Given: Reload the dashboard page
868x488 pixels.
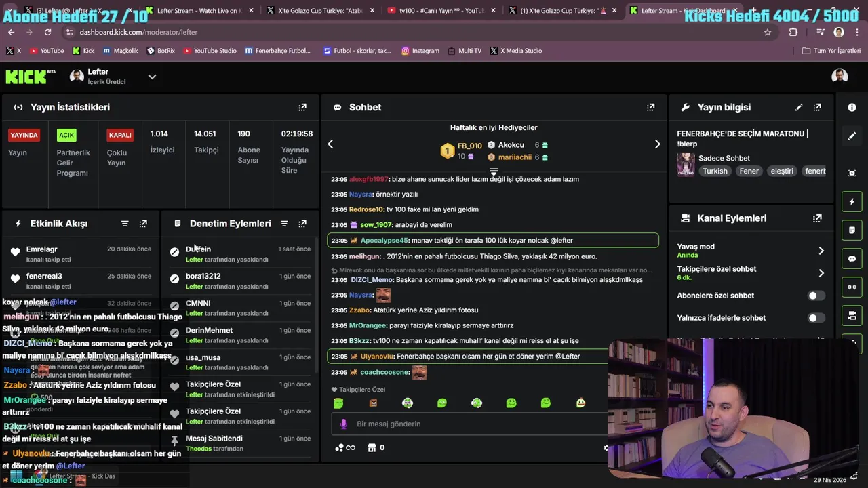Looking at the screenshot, I should click(x=47, y=32).
